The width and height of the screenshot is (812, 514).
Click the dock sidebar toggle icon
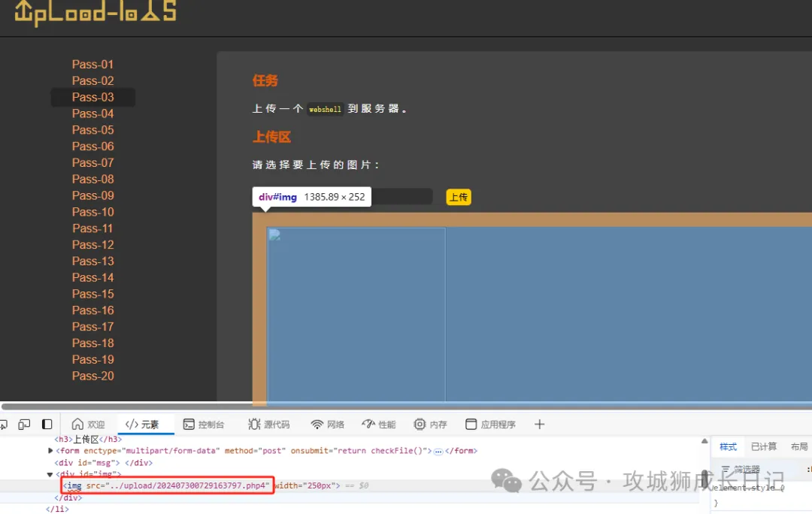pos(47,425)
